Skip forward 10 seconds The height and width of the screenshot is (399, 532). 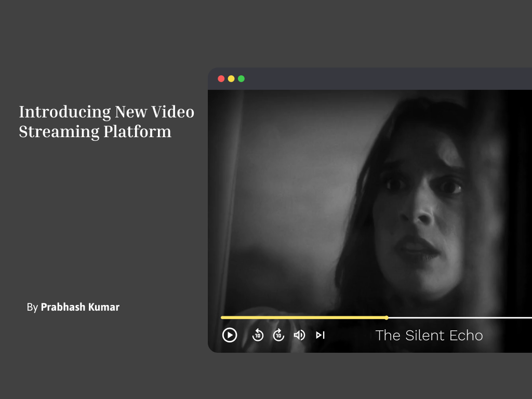[x=279, y=335]
